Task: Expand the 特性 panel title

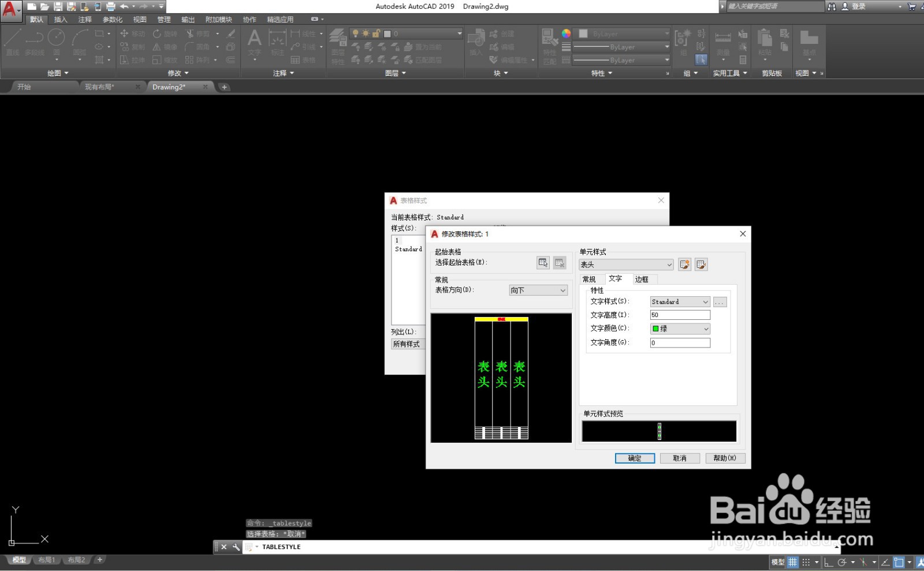Action: (601, 73)
